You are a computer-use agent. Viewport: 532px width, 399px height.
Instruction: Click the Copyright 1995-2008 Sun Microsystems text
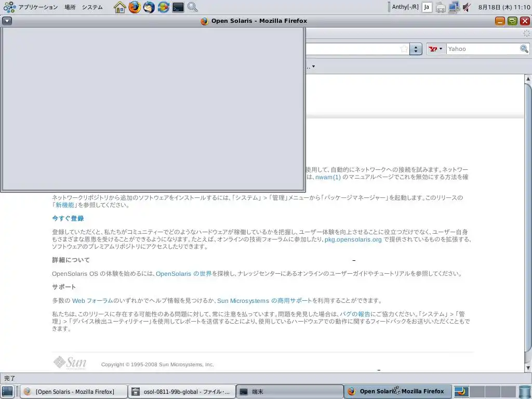pos(157,364)
